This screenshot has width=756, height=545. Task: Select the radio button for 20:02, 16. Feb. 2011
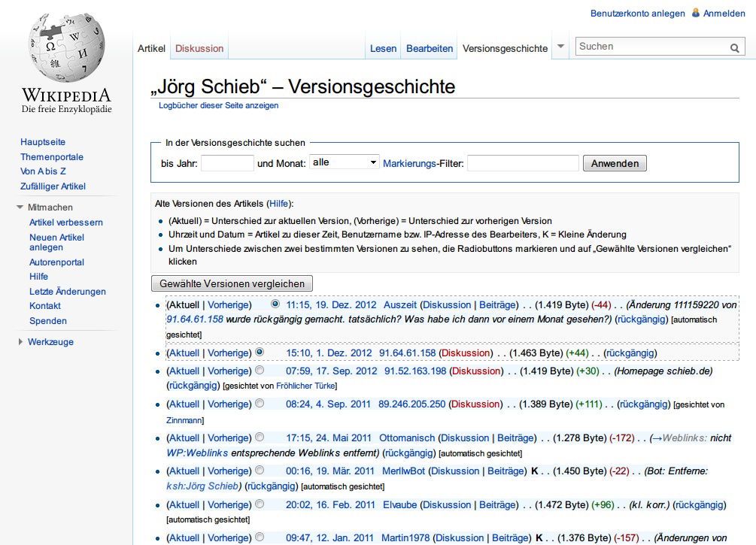coord(260,504)
